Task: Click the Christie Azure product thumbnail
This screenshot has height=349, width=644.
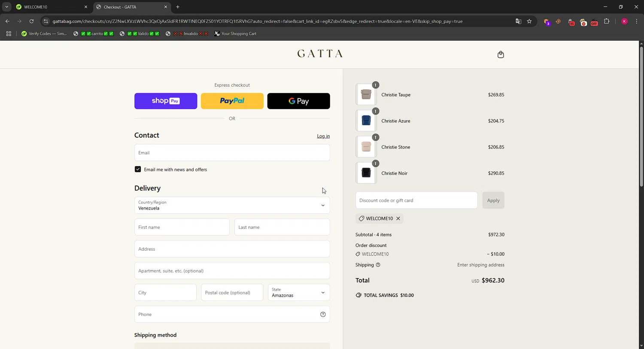Action: (366, 121)
